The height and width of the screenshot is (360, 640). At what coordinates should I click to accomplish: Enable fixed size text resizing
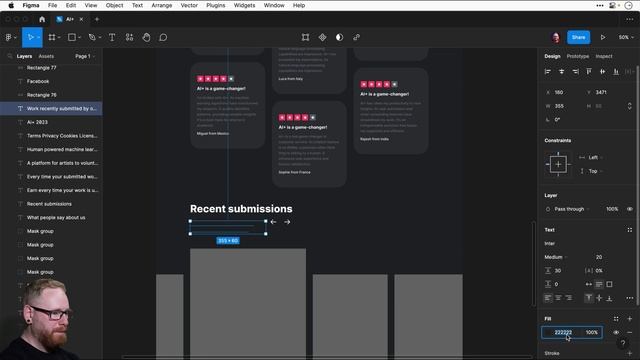[609, 284]
